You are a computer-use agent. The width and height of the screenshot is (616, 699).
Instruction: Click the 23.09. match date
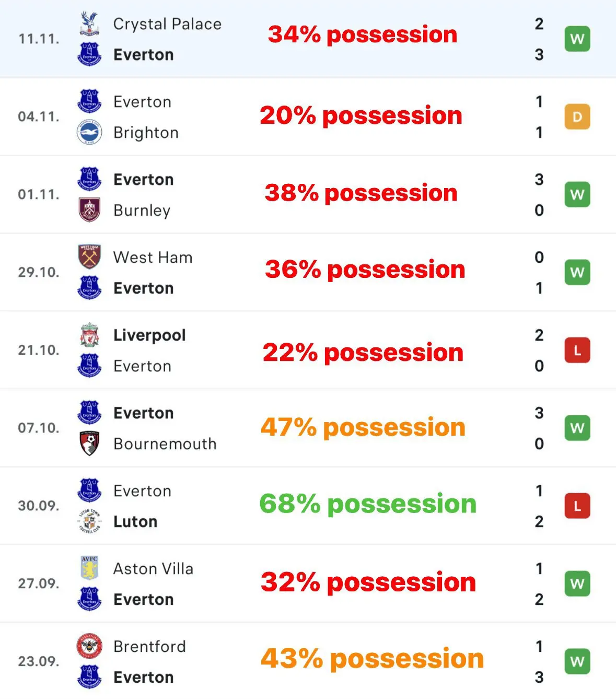coord(39,661)
